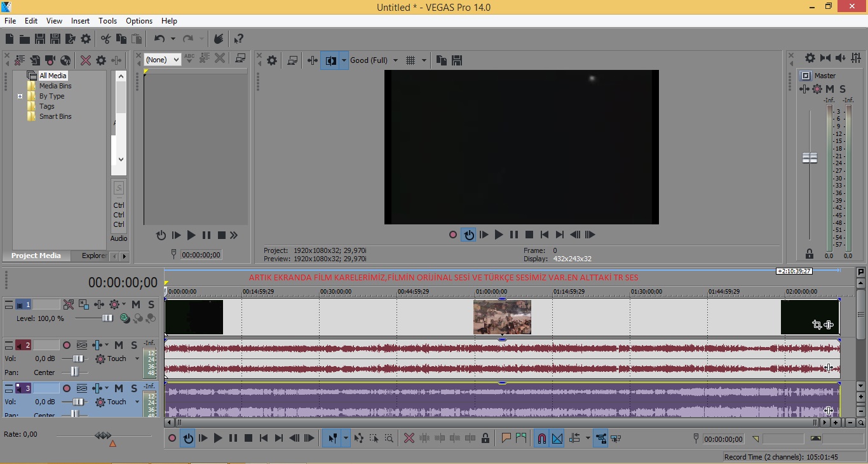Screen dimensions: 868x464
Task: Click Event Pan/Crop icon on last video clip
Action: click(x=817, y=325)
